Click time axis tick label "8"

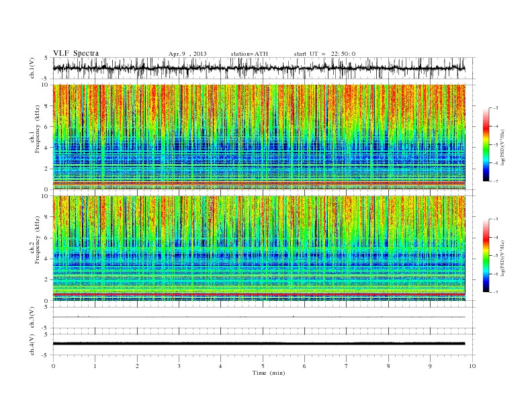pos(388,366)
